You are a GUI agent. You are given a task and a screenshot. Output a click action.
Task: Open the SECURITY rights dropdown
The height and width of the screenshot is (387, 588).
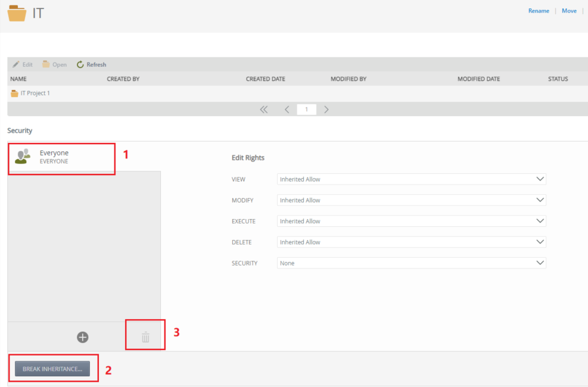[411, 263]
